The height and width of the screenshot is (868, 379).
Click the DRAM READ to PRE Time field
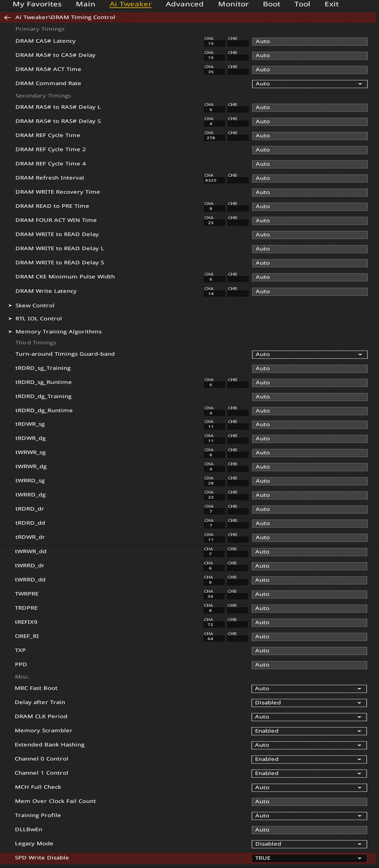pyautogui.click(x=310, y=207)
